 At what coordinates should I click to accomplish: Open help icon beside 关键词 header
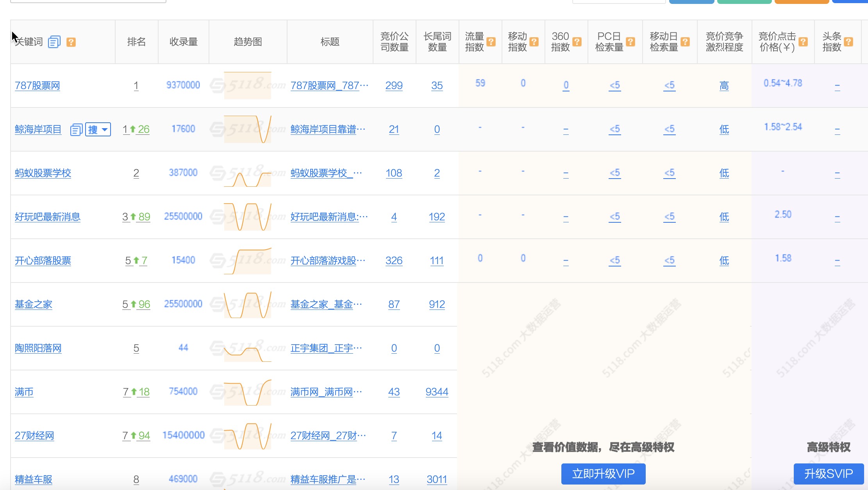[71, 42]
